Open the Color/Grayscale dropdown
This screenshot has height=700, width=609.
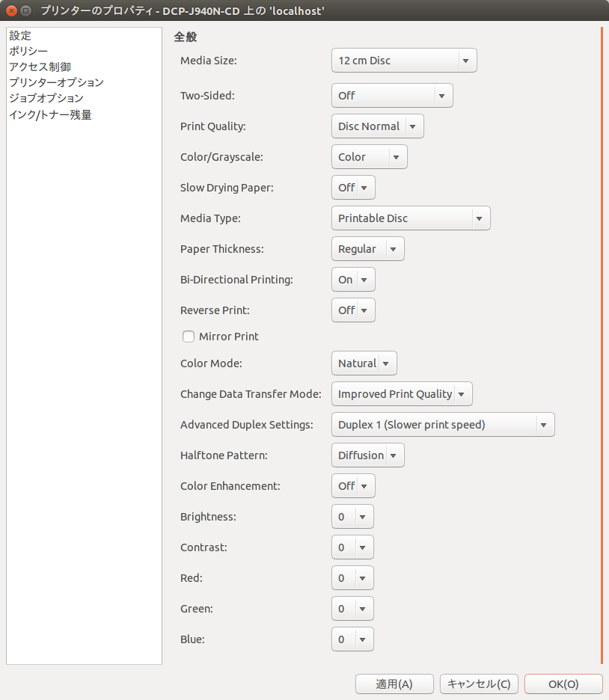370,157
